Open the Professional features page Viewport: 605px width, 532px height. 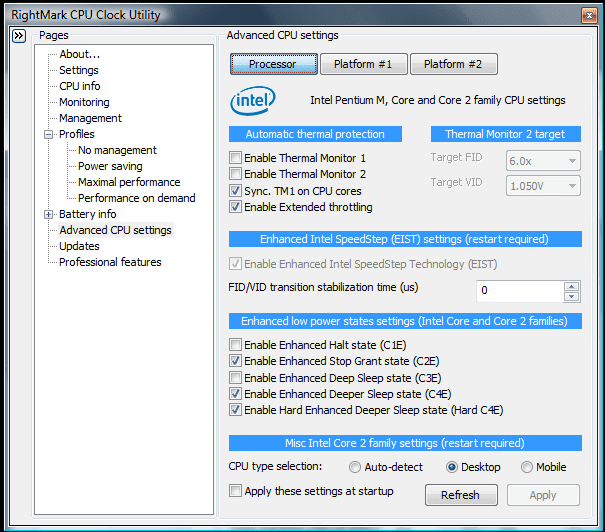point(110,262)
